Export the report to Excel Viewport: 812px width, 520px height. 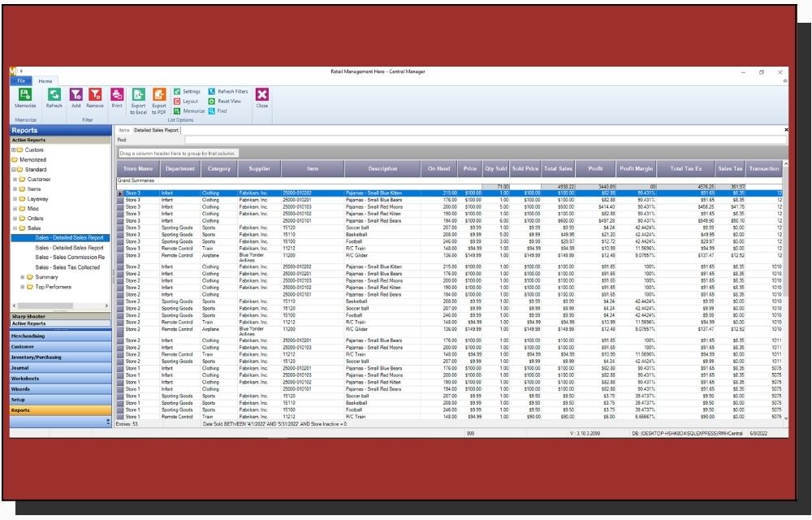[x=138, y=101]
